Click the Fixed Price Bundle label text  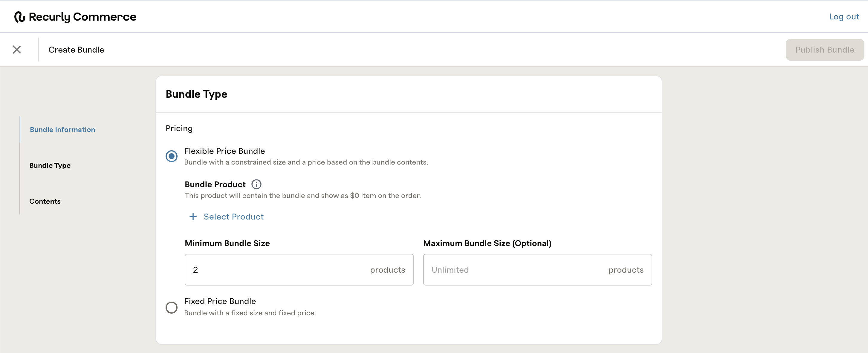220,301
